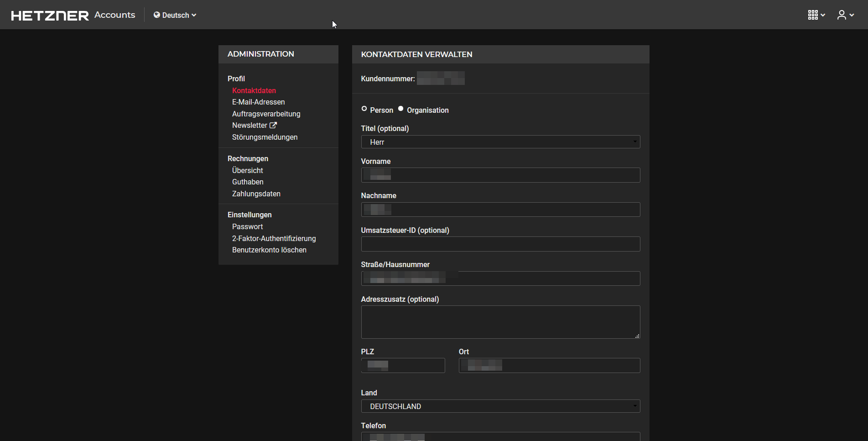Screen dimensions: 868x441
Task: Click the PLZ input field
Action: click(x=403, y=365)
